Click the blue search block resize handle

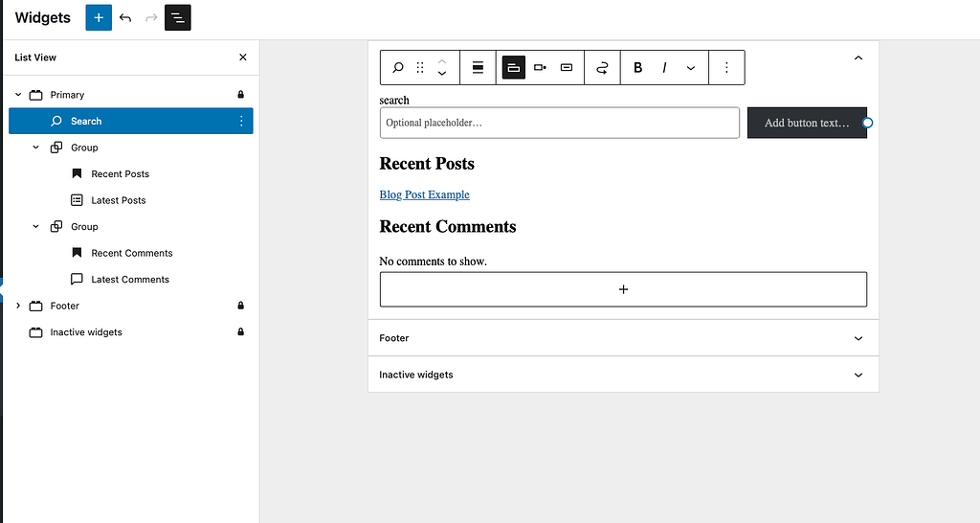[x=867, y=123]
